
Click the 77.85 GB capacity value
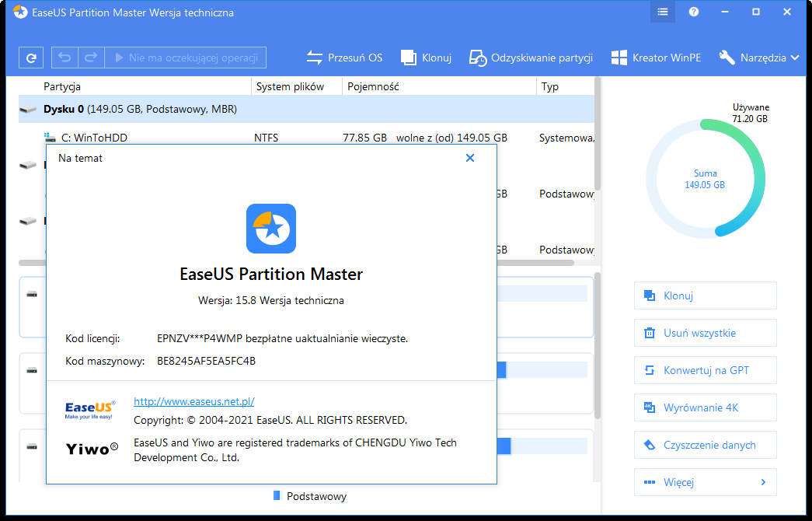tap(364, 138)
